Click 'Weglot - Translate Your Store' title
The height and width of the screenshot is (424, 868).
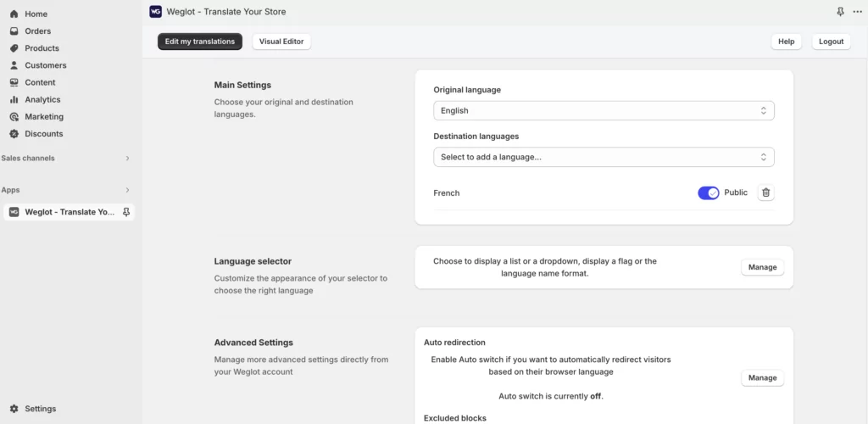226,12
